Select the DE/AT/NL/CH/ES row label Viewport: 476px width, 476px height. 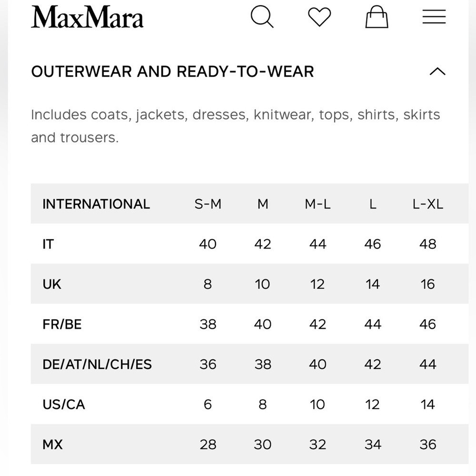point(97,364)
